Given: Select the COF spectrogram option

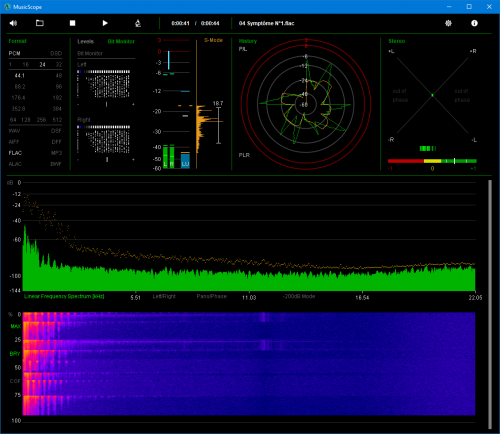Looking at the screenshot, I should 15,381.
